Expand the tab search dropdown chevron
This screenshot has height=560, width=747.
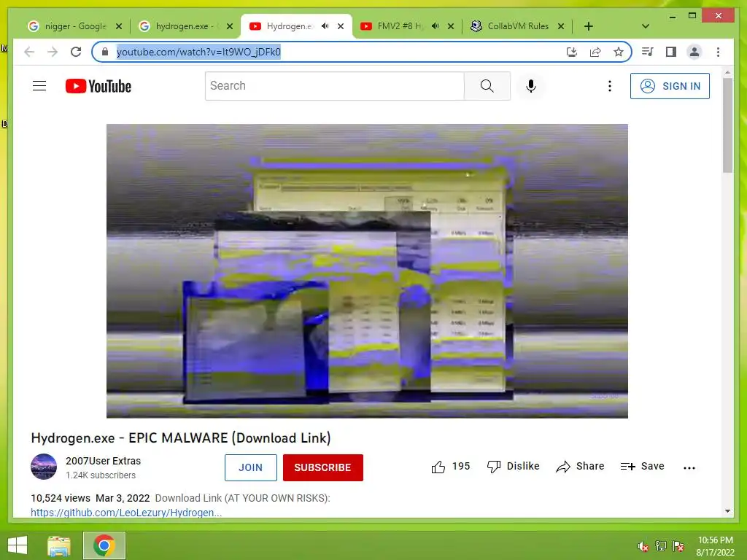(x=646, y=26)
